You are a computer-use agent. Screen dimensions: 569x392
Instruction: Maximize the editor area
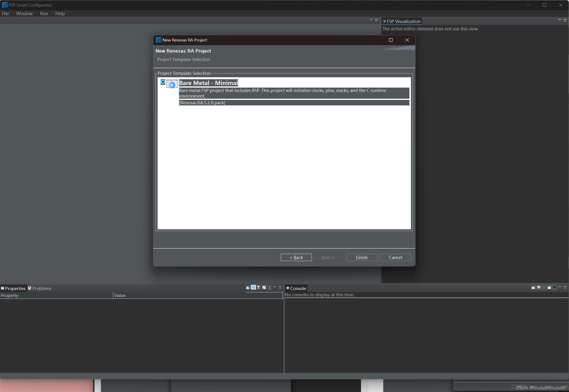377,20
